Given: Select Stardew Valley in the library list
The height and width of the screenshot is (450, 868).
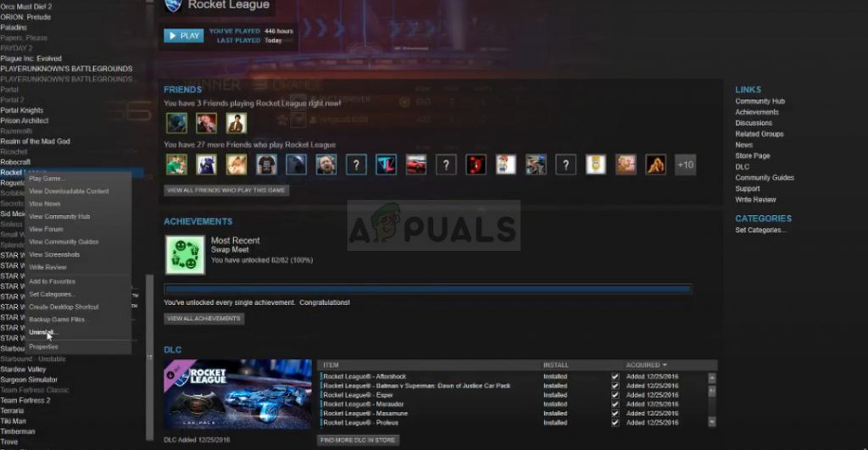Looking at the screenshot, I should 23,369.
